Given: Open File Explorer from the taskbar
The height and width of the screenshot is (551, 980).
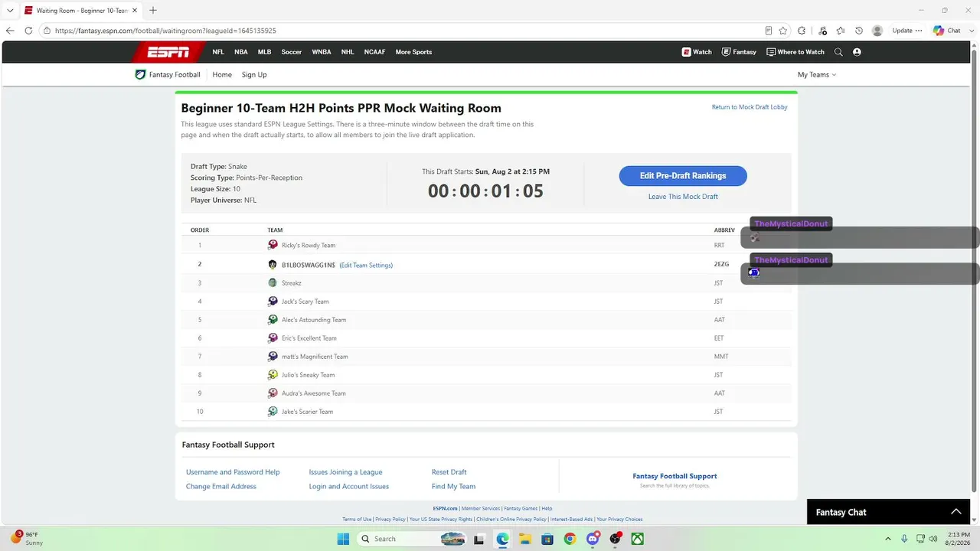Looking at the screenshot, I should point(525,539).
